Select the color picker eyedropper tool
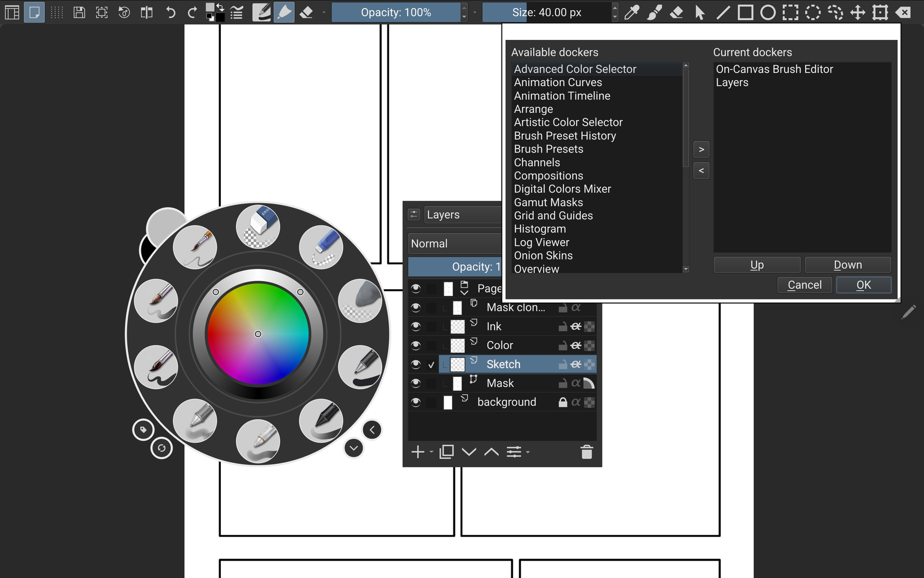Screen dimensions: 924x578 coord(631,13)
